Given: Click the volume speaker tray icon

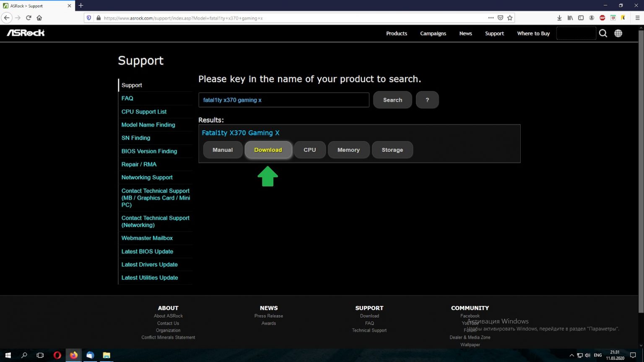Looking at the screenshot, I should (x=588, y=355).
